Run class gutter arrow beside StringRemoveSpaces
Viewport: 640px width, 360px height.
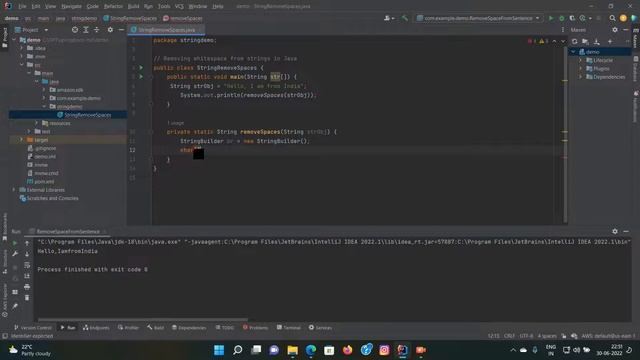point(141,68)
